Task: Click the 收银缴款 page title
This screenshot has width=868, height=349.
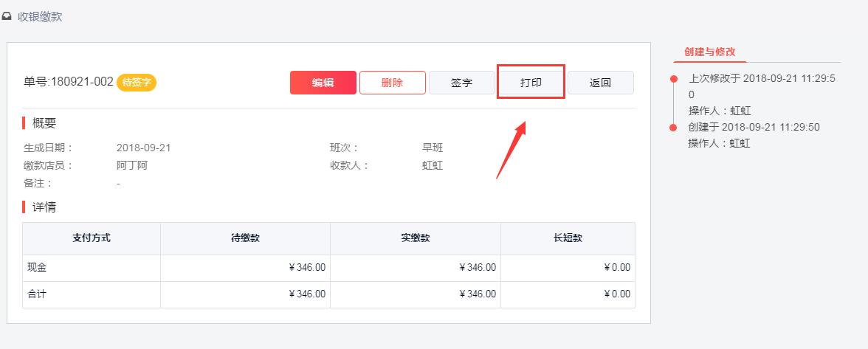Action: [40, 16]
